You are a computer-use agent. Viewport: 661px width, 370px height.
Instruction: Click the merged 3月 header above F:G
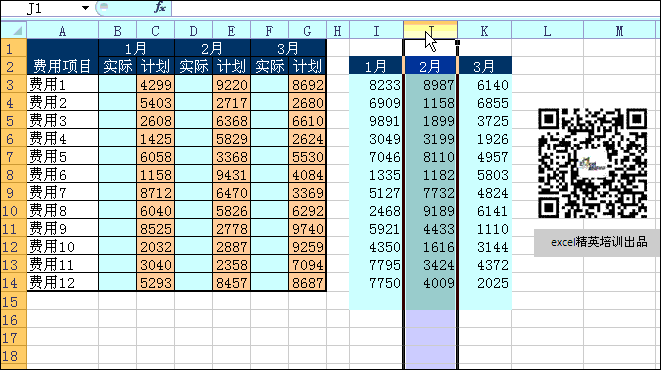tap(288, 48)
